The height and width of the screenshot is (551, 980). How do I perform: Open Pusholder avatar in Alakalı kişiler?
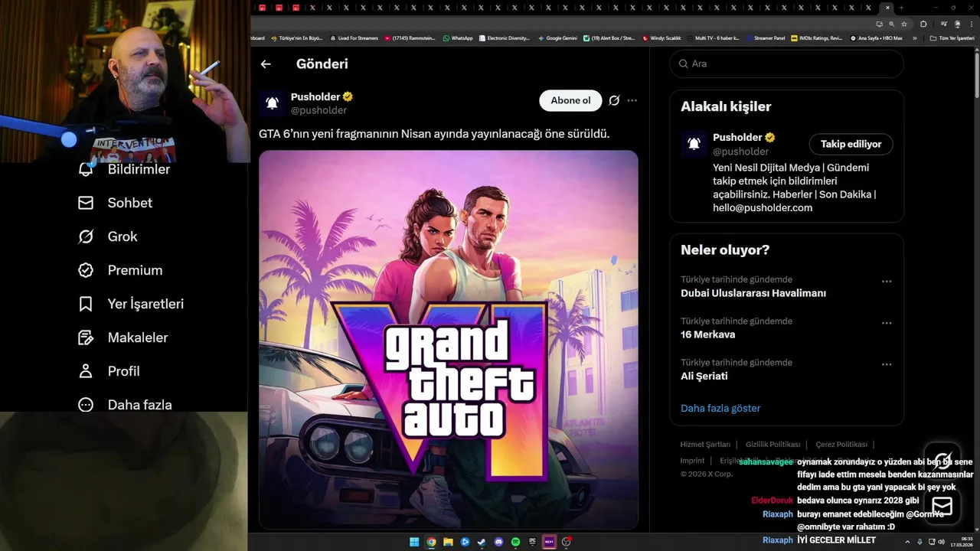pos(694,144)
